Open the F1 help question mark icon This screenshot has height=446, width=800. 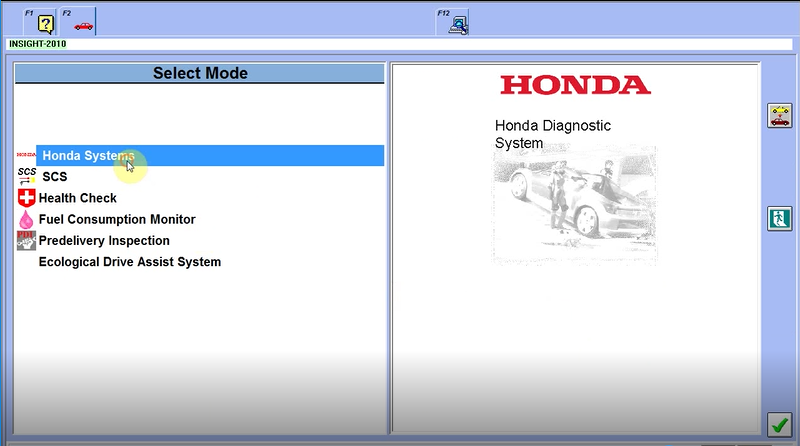click(44, 23)
